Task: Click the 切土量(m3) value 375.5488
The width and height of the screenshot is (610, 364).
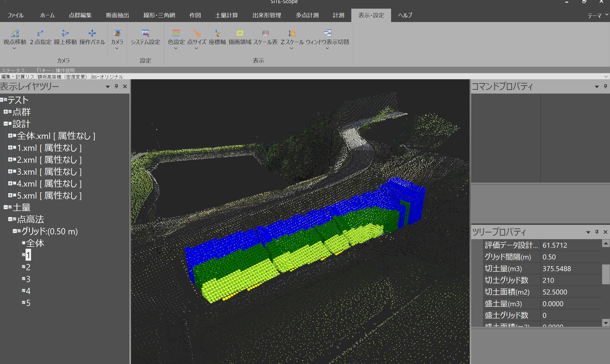Action: (557, 269)
